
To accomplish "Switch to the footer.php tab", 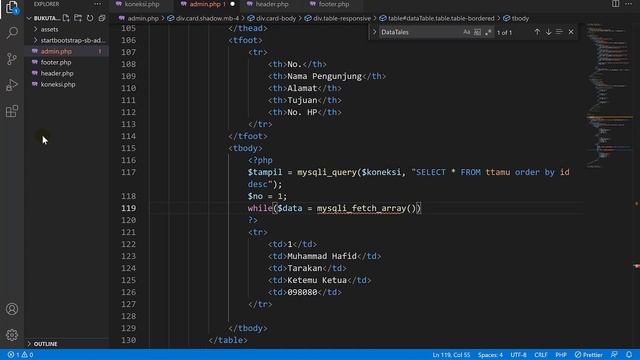I will pyautogui.click(x=333, y=4).
